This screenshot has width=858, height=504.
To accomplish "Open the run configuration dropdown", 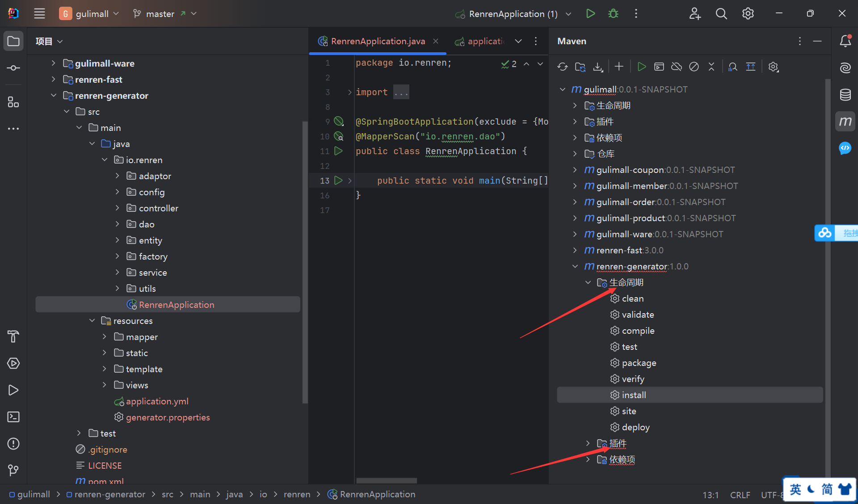I will point(568,14).
